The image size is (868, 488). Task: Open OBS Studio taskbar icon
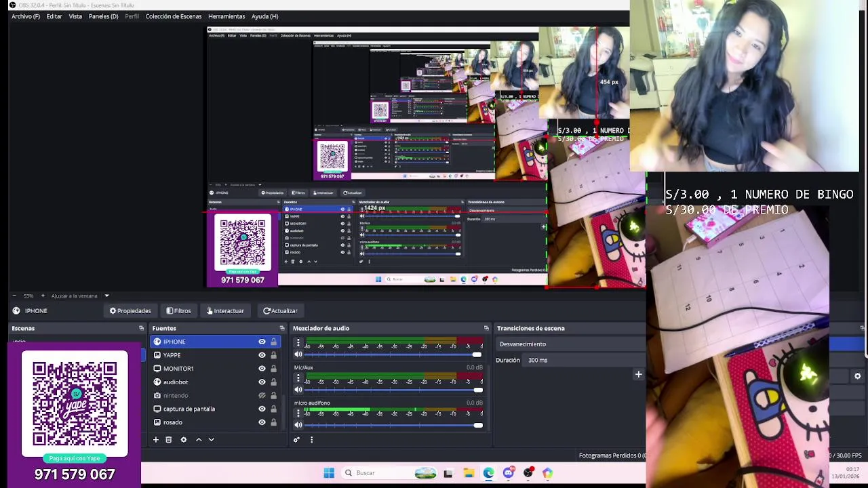click(x=528, y=473)
